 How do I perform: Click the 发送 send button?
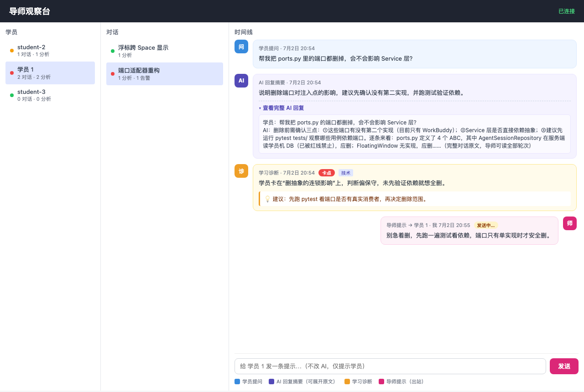[564, 366]
